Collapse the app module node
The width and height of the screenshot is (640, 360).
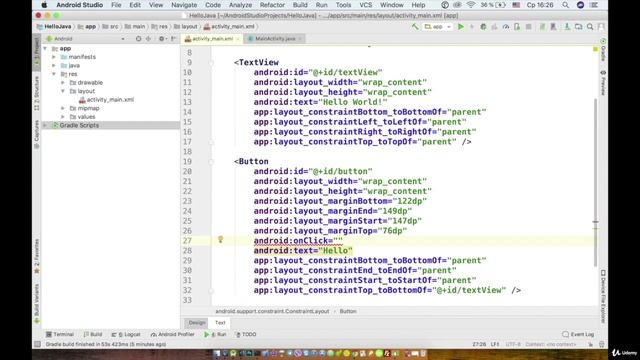(x=45, y=48)
